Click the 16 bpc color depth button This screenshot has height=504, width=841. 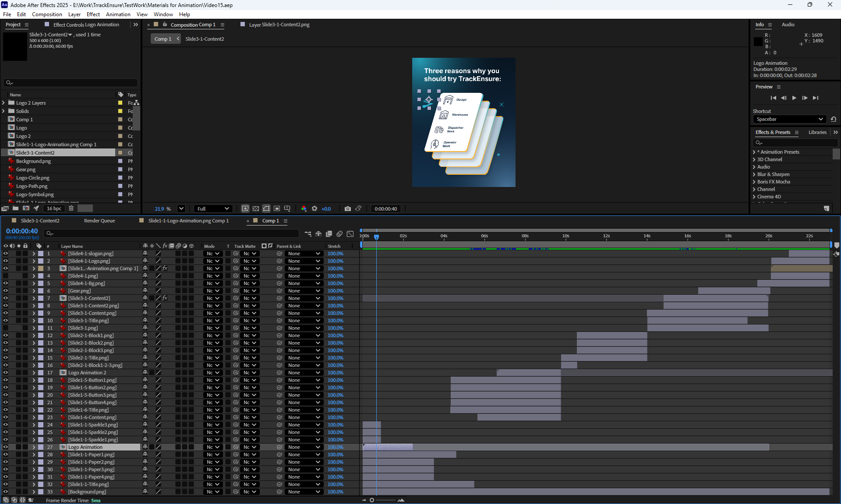click(54, 208)
